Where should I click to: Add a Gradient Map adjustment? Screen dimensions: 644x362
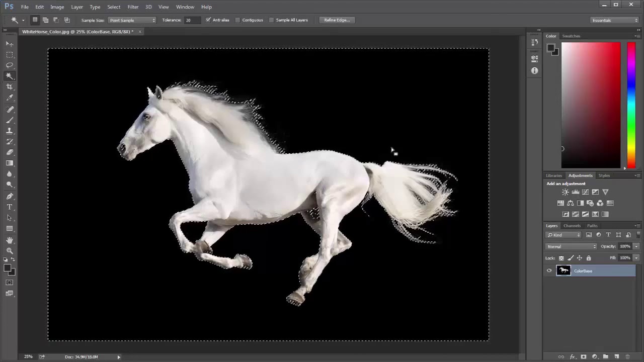(x=605, y=214)
